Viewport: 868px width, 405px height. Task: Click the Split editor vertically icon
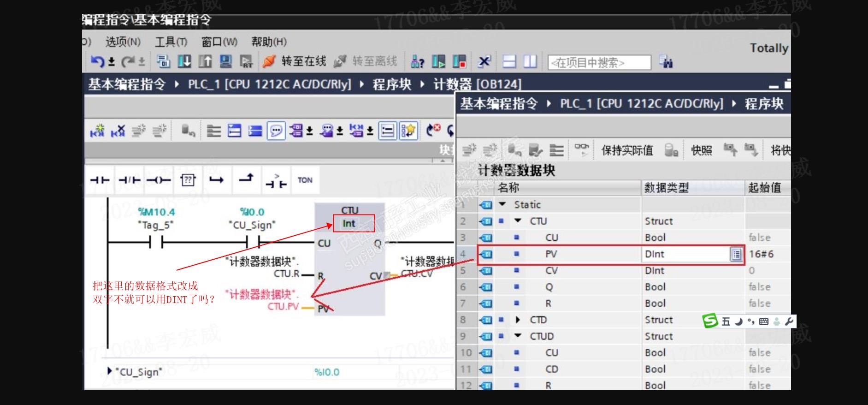[x=531, y=61]
